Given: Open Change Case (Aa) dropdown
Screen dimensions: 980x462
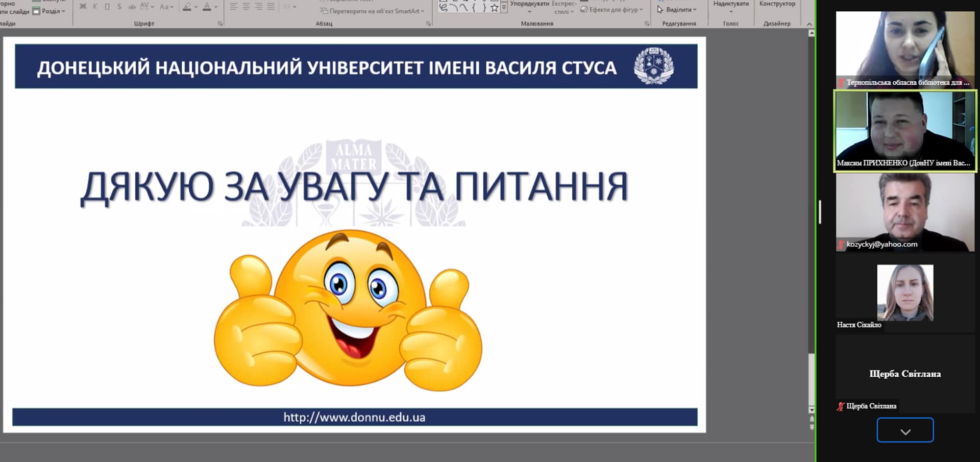Looking at the screenshot, I should coord(166,7).
